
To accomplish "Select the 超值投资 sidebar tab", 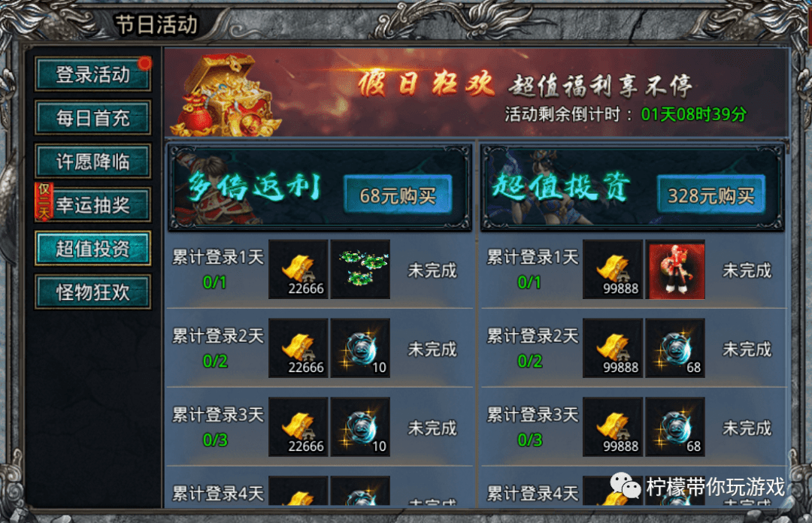I will (x=92, y=249).
